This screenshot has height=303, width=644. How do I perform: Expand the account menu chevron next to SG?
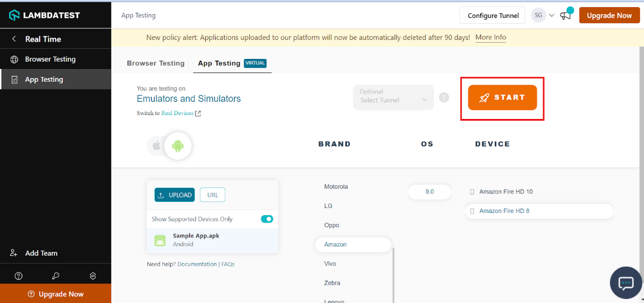[552, 15]
